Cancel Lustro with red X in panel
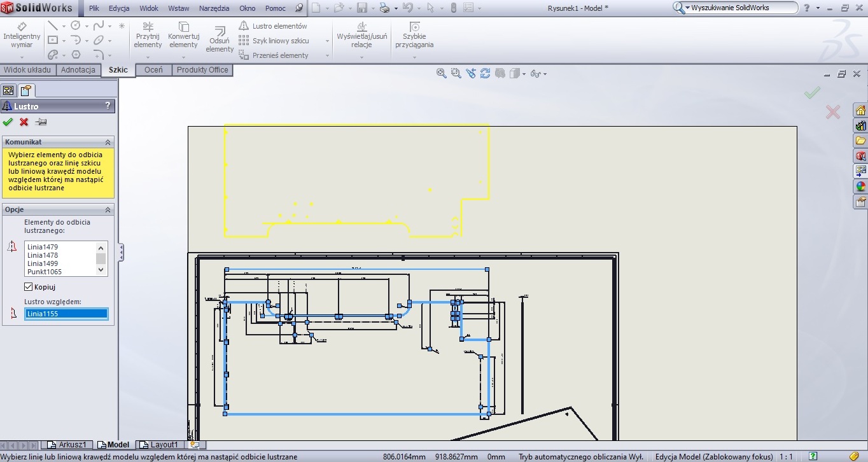The width and height of the screenshot is (868, 462). (x=24, y=122)
